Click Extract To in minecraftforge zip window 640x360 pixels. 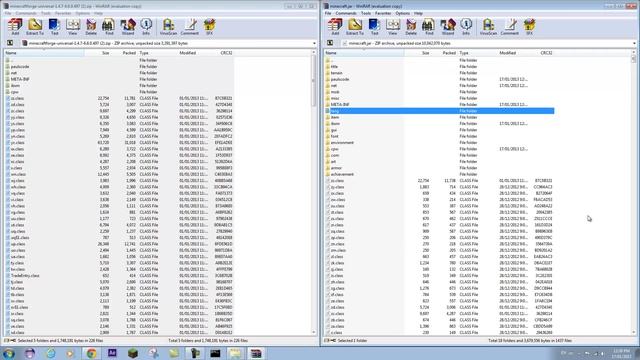point(35,27)
